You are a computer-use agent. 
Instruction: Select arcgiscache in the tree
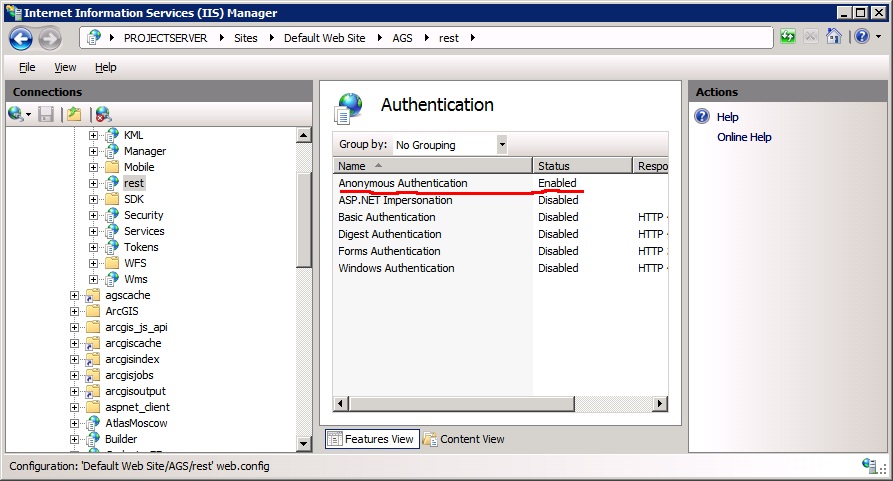[x=133, y=343]
